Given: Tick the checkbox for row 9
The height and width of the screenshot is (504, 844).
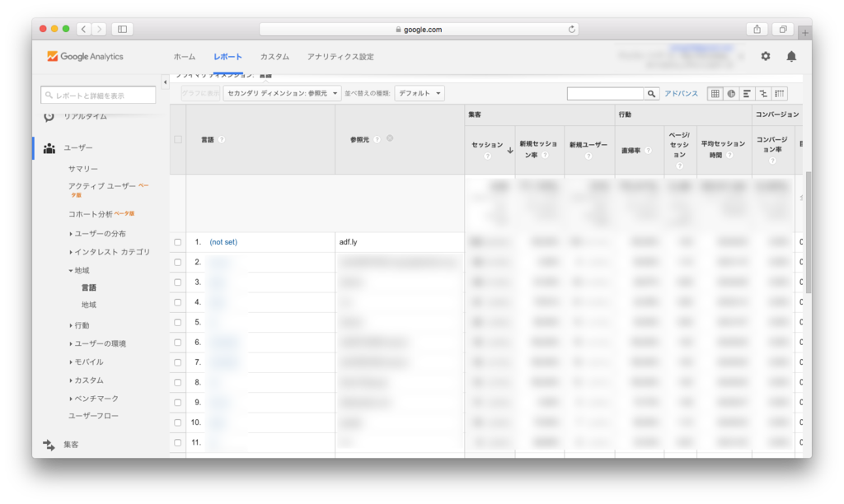Looking at the screenshot, I should point(178,403).
